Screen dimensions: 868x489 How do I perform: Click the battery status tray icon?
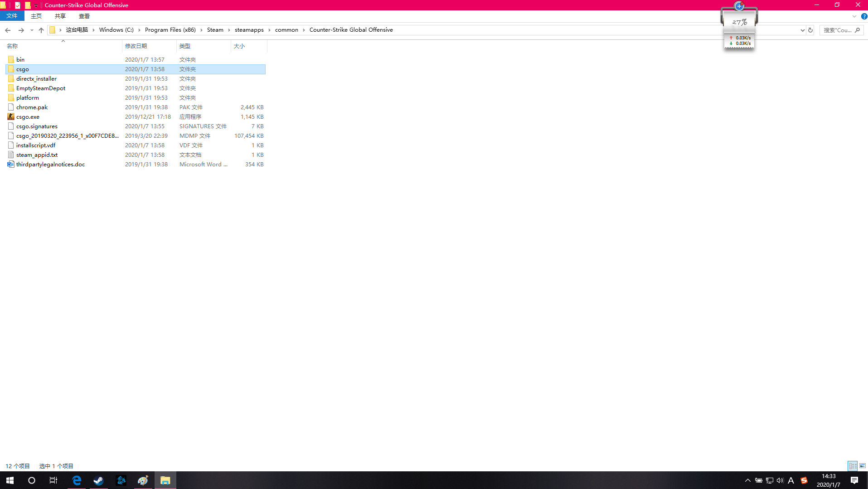(758, 480)
